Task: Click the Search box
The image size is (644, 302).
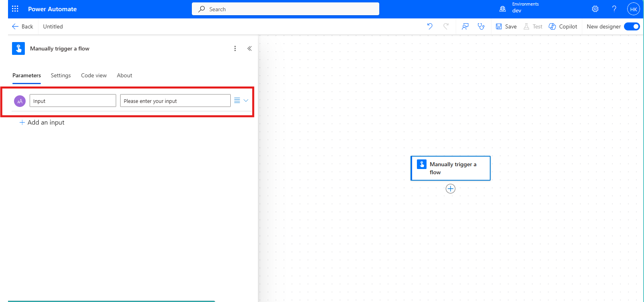Action: click(x=285, y=9)
